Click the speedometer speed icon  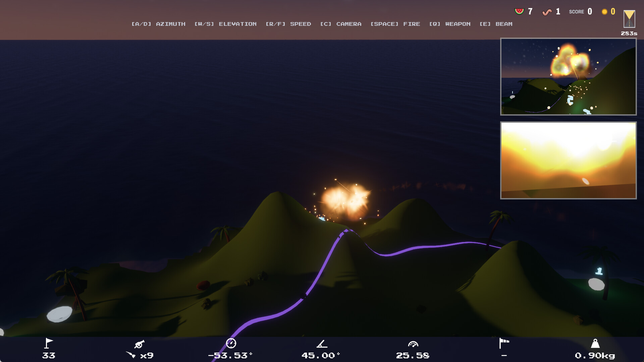(x=413, y=344)
